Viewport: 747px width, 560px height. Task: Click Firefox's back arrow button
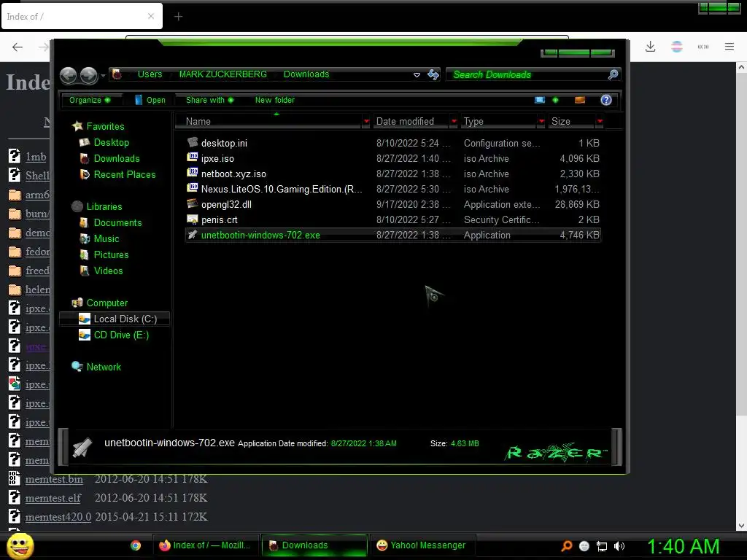[18, 47]
